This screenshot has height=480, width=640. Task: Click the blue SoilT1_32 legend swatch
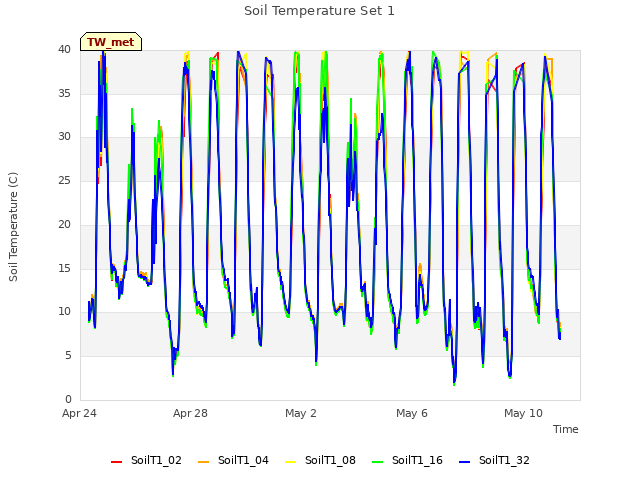[464, 462]
